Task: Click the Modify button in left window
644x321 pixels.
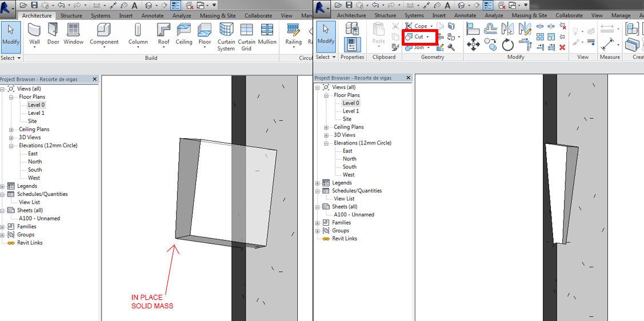Action: (x=11, y=37)
